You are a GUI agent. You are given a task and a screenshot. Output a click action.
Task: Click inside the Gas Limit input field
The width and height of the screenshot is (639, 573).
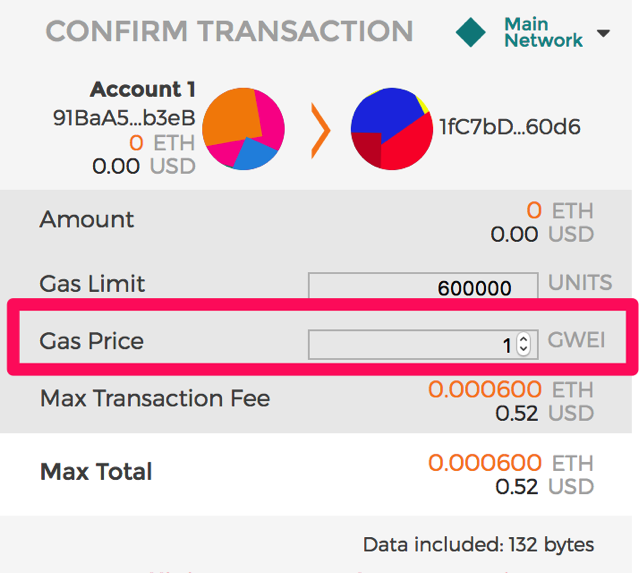423,286
